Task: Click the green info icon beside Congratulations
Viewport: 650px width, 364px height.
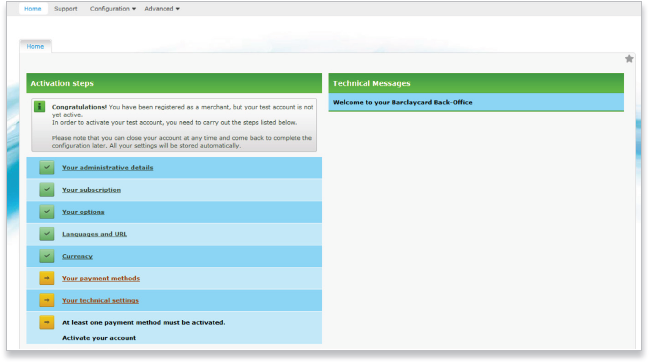Action: (39, 107)
